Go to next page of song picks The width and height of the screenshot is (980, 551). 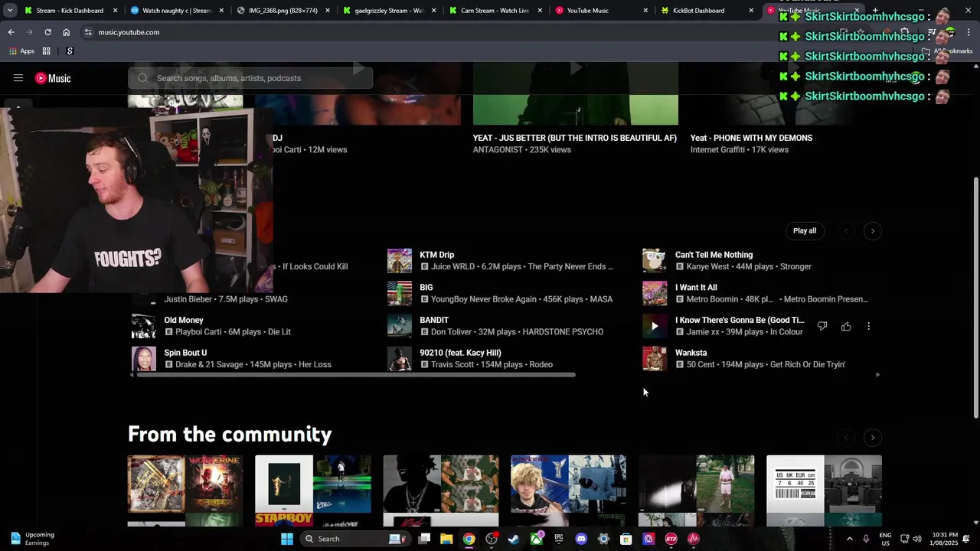pos(872,231)
